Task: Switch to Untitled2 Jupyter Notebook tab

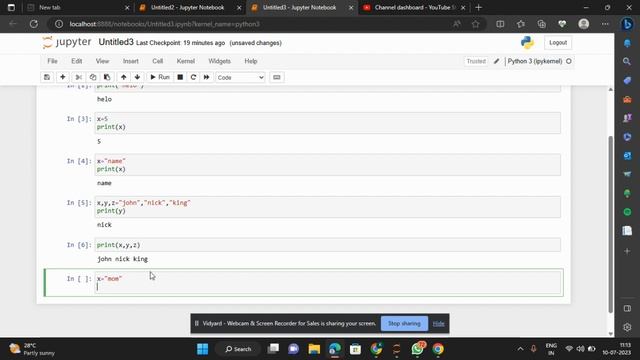Action: (189, 7)
